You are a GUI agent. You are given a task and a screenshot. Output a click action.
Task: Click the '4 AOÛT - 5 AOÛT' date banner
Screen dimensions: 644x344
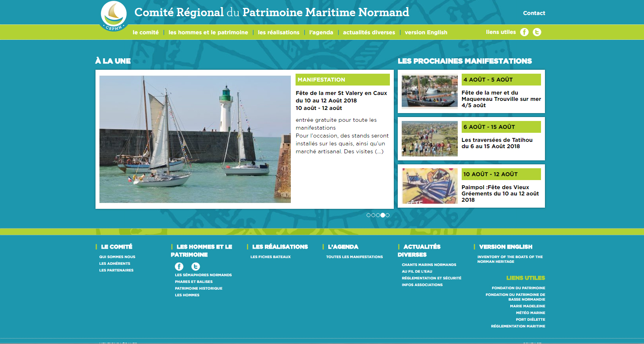tap(501, 80)
